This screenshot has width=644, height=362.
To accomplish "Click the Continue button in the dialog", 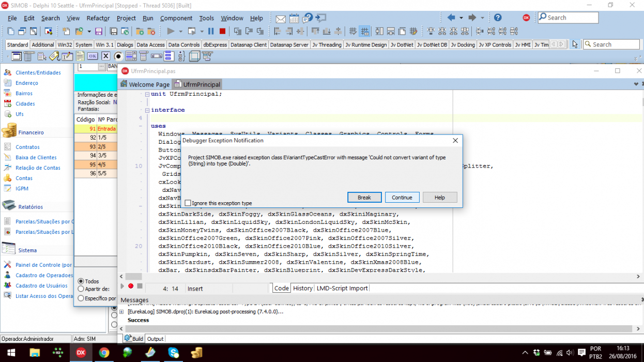I will pos(402,198).
